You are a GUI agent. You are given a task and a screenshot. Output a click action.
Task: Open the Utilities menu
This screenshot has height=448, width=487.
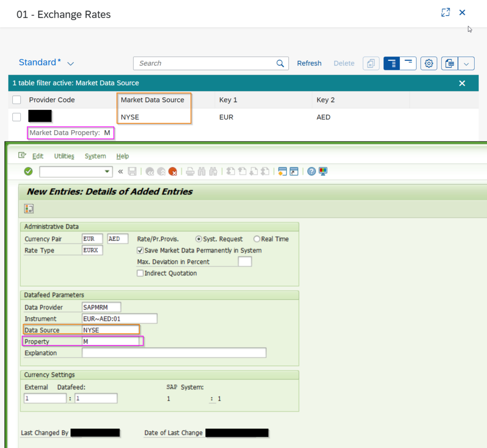pyautogui.click(x=64, y=156)
